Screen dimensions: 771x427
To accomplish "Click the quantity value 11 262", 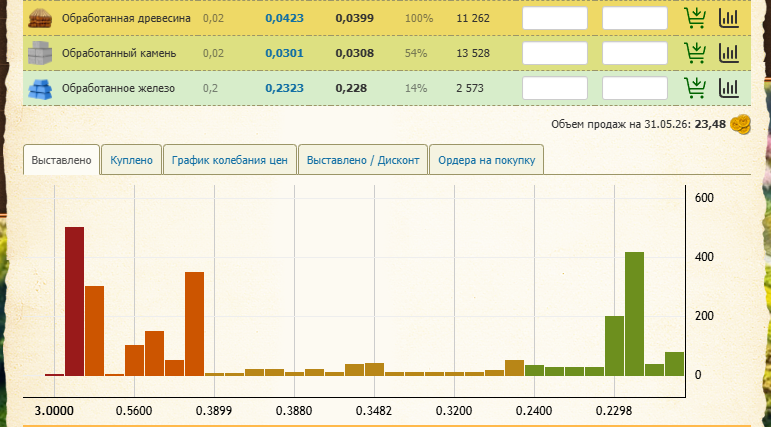I will 473,18.
